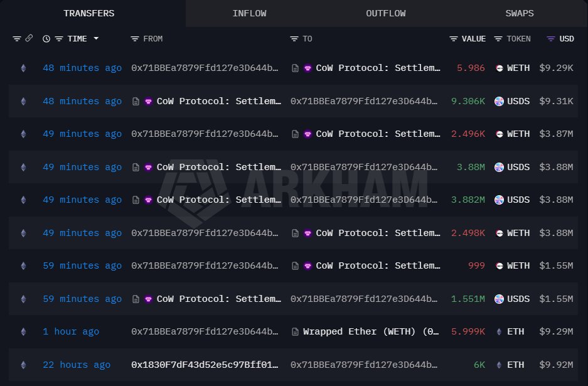Click the clock icon beside TIME
Viewport: 588px width, 386px height.
(x=46, y=39)
